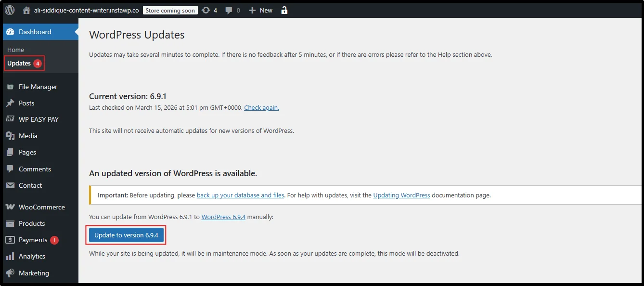Click the WordPress 6.9.4 link
644x286 pixels.
(223, 217)
